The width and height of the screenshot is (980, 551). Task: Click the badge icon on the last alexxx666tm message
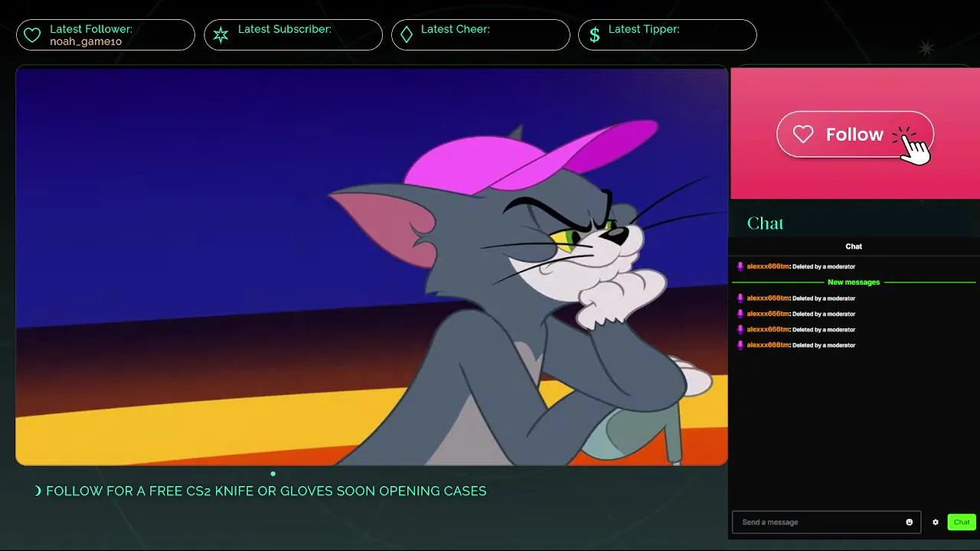coord(740,345)
